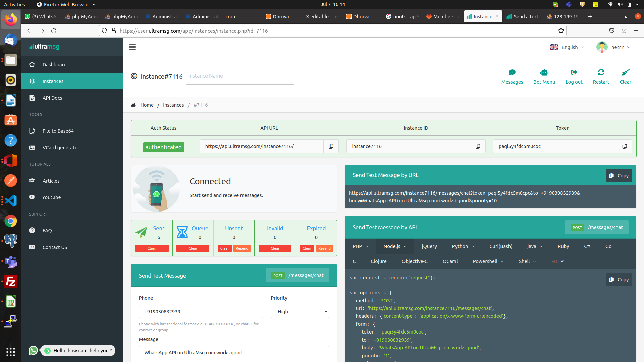Viewport: 644px width, 362px height.
Task: Open the WhatsApp chat help bubble icon
Action: pyautogui.click(x=33, y=350)
